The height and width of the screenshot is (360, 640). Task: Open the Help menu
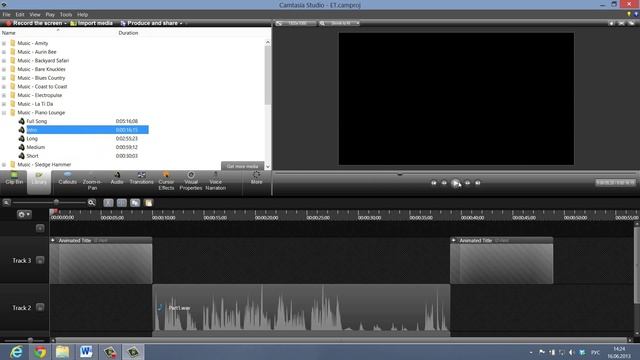82,14
